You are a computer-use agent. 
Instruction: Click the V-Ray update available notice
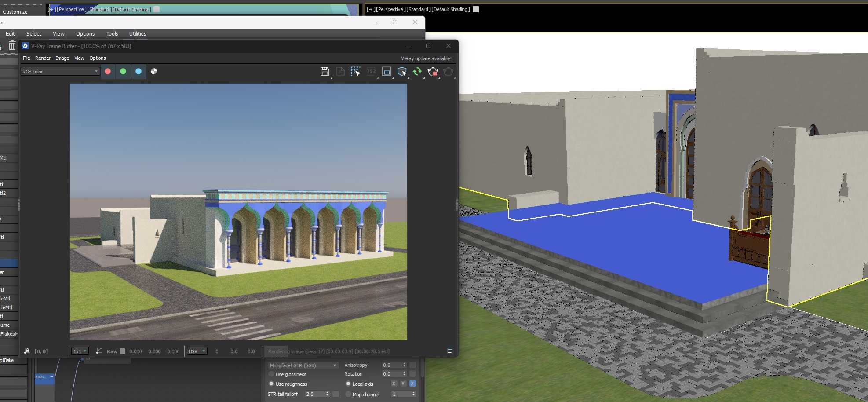426,58
